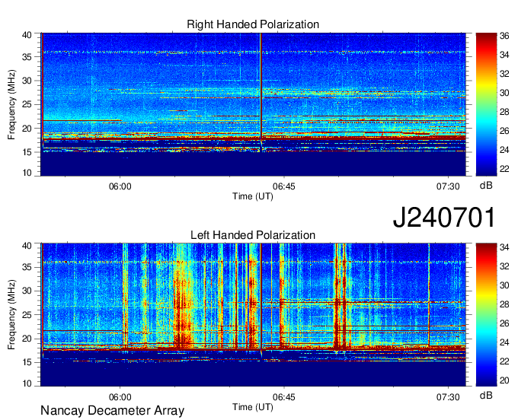This screenshot has height=420, width=518.
Task: Click the 20 MHz tick on the left-handed plot's frequency axis
Action: coord(27,339)
